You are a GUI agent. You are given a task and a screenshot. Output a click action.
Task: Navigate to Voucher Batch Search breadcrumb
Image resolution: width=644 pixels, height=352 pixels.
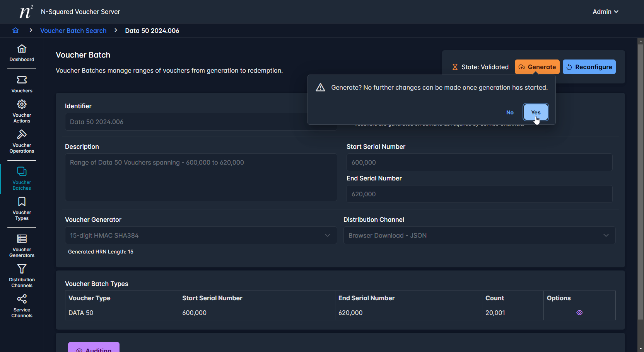point(73,31)
